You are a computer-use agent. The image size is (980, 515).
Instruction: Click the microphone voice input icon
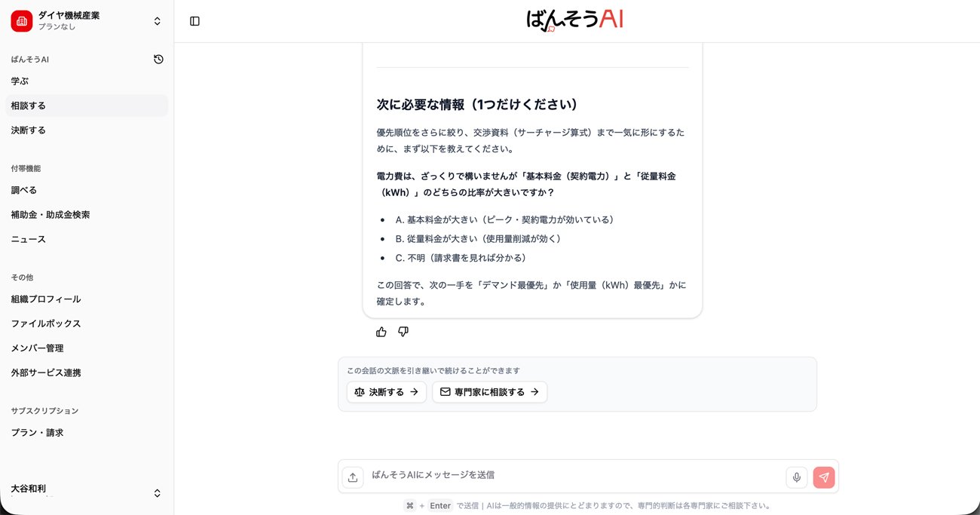[796, 477]
